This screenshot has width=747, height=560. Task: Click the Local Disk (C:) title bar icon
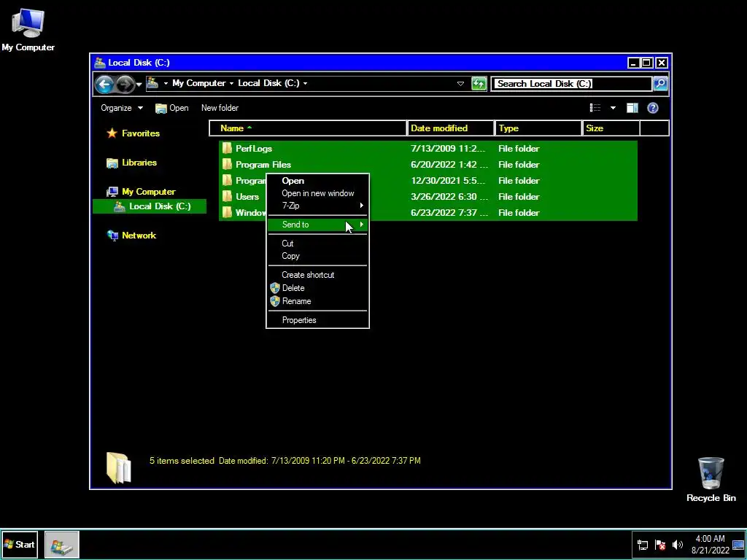[x=99, y=63]
